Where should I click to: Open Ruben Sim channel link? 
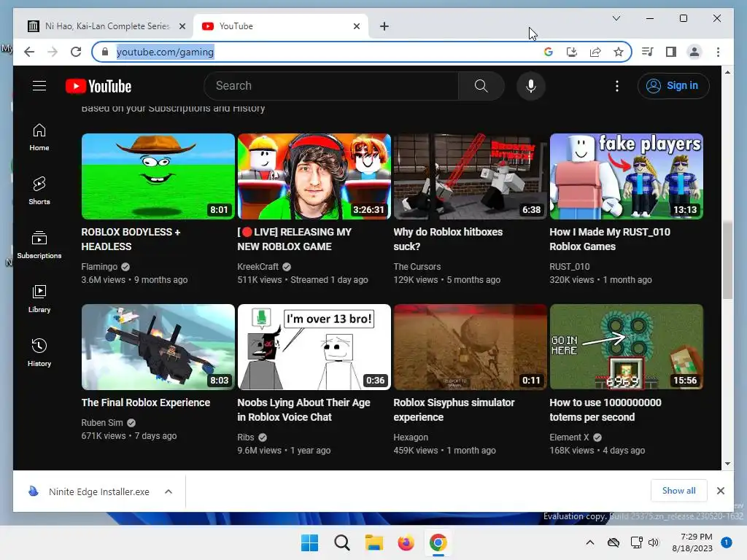[x=102, y=422]
